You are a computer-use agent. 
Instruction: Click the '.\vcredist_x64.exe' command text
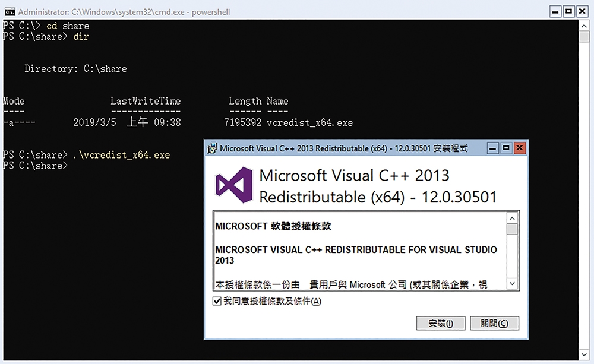[121, 154]
